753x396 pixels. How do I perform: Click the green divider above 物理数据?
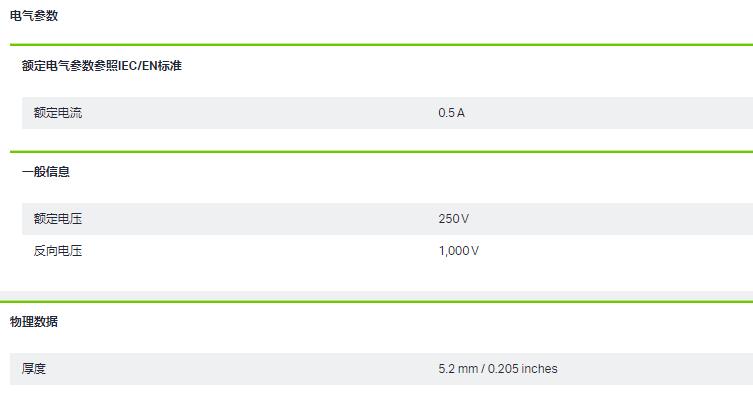tap(376, 302)
